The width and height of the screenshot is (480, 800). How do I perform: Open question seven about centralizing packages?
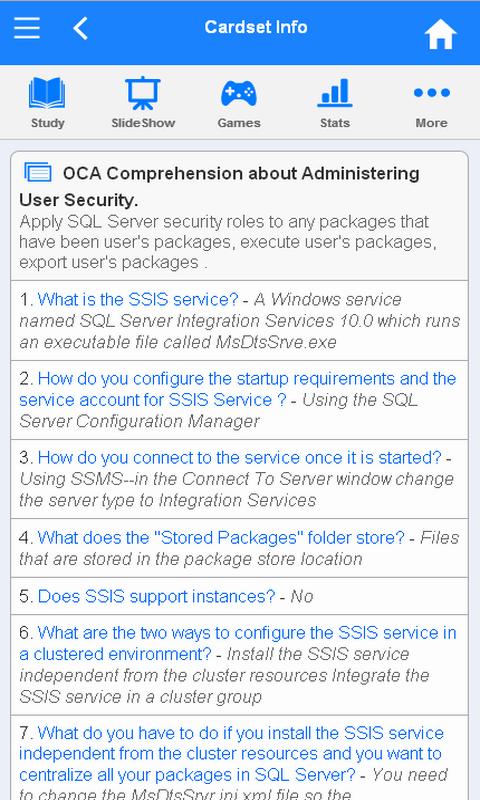pyautogui.click(x=231, y=754)
